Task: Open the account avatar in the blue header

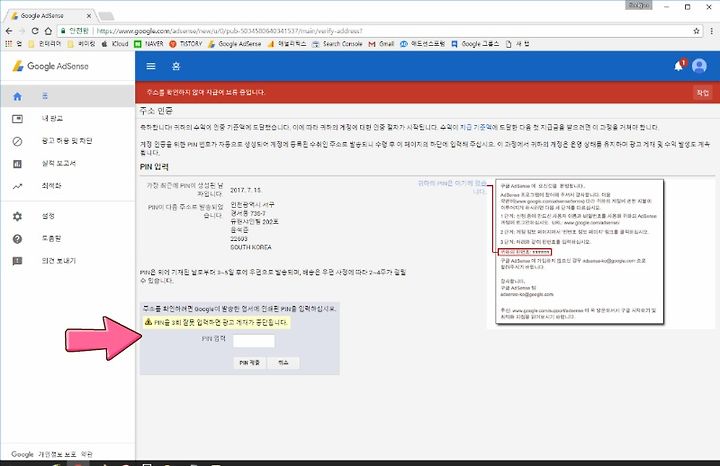Action: pos(699,66)
